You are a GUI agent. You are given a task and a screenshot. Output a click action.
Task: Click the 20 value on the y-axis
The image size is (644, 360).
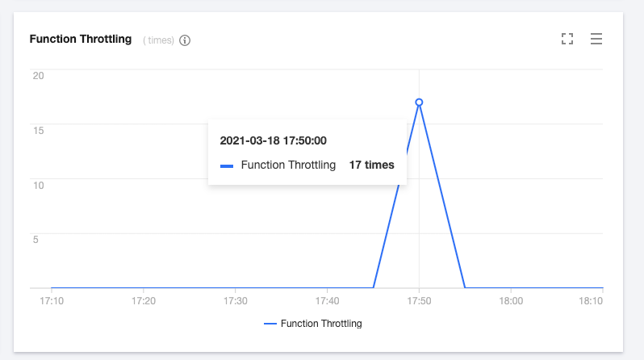coord(38,75)
